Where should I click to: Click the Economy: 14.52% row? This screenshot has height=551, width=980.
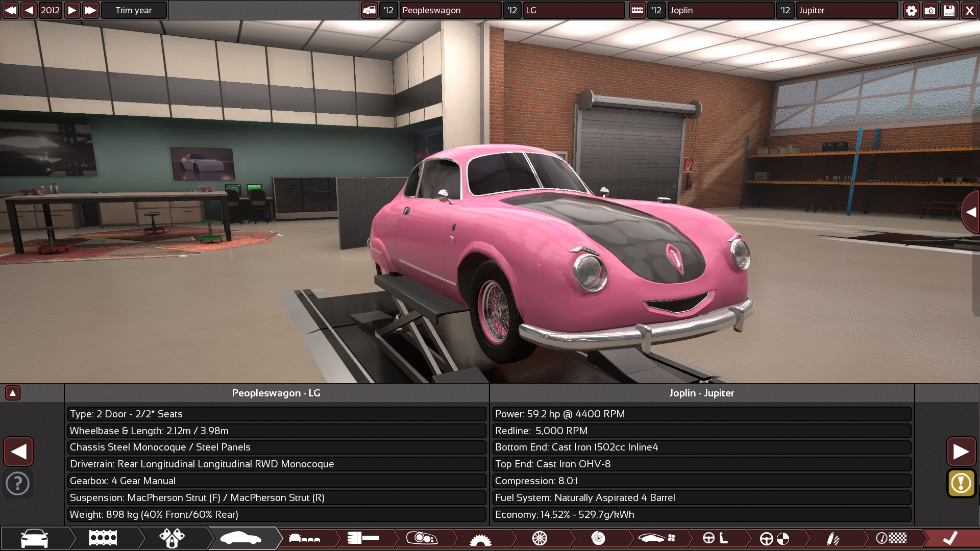(x=702, y=514)
